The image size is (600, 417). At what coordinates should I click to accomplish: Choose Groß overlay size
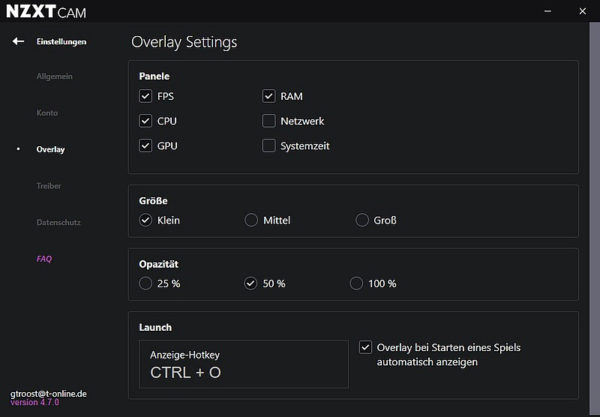[x=362, y=220]
